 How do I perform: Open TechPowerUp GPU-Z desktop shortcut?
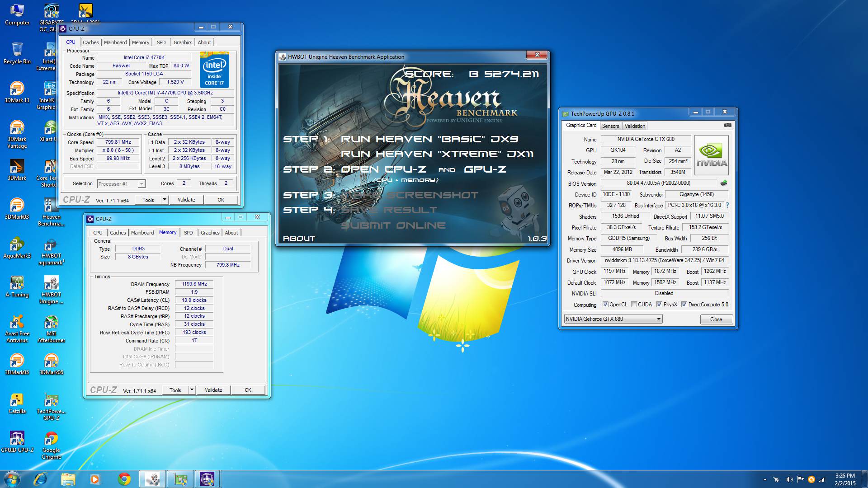(x=51, y=406)
